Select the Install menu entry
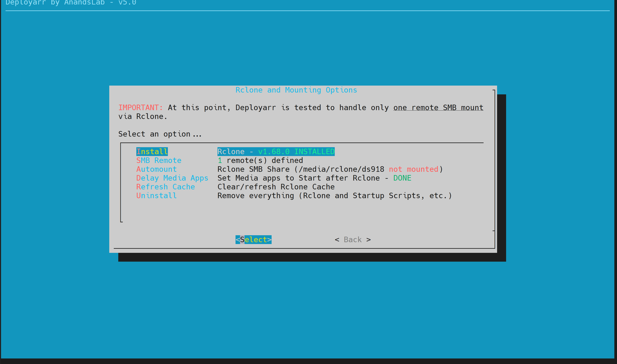617x364 pixels. pos(152,151)
